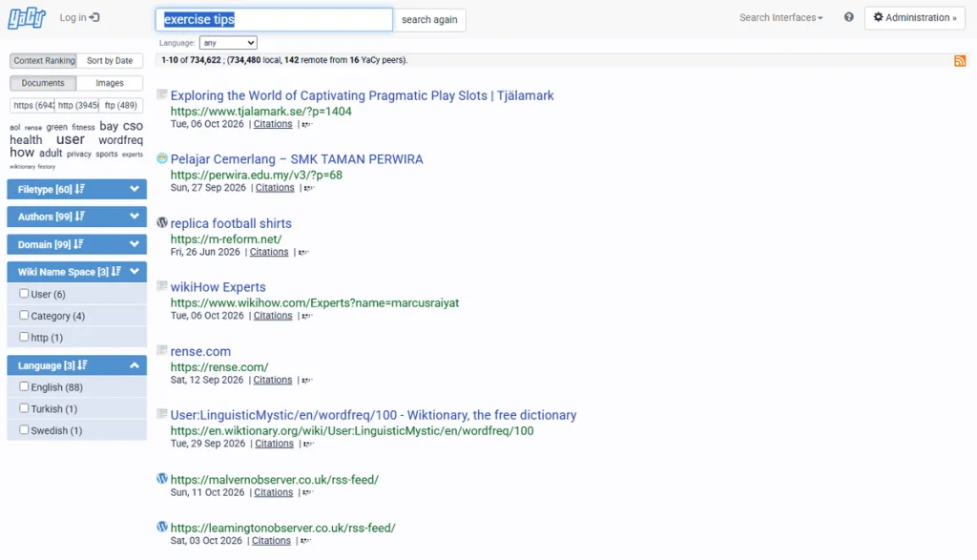Click WordPress favicon beside malvernobserver.co.uk result
977x560 pixels.
point(162,478)
